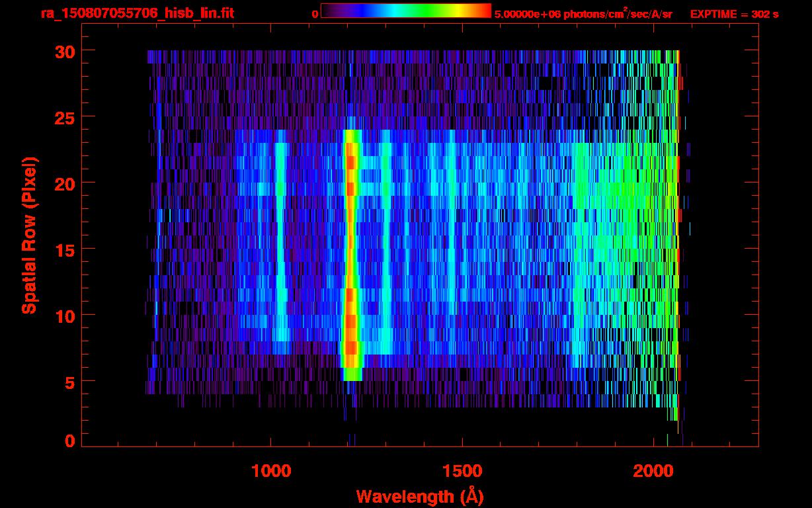This screenshot has width=812, height=508.
Task: Click the rainbow color scale bar
Action: click(406, 11)
